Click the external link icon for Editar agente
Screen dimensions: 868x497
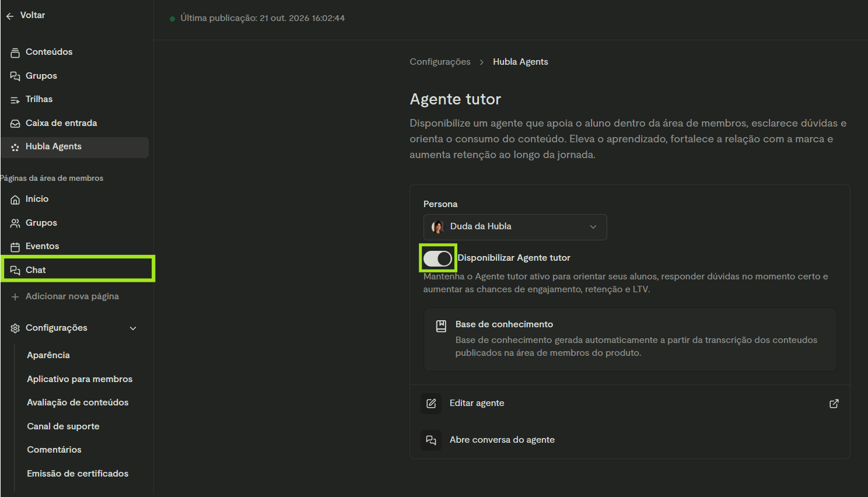point(834,404)
